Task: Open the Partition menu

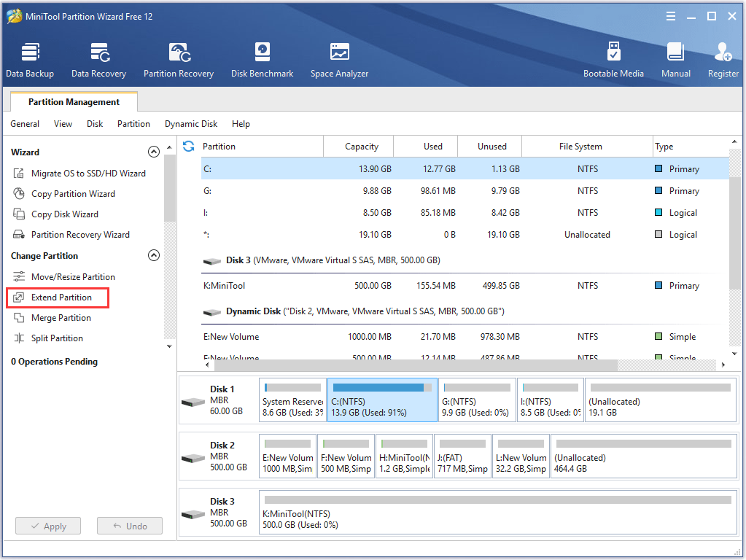Action: point(133,124)
